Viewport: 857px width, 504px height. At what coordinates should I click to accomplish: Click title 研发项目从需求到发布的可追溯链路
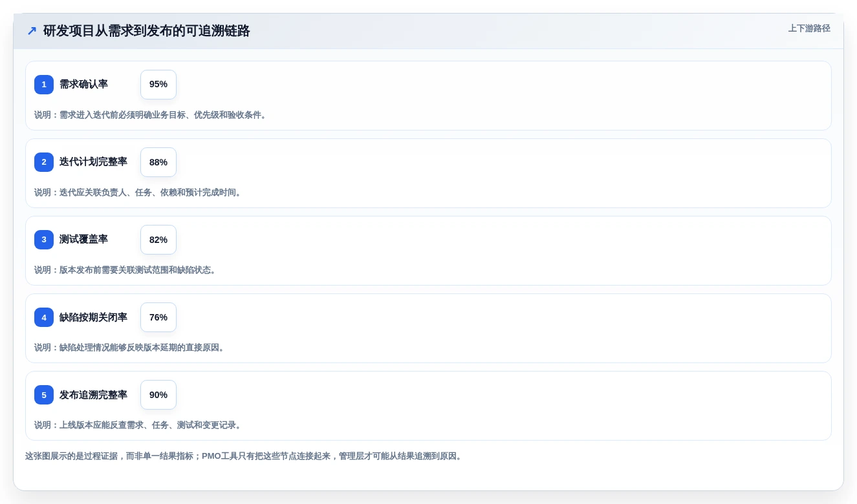coord(147,30)
